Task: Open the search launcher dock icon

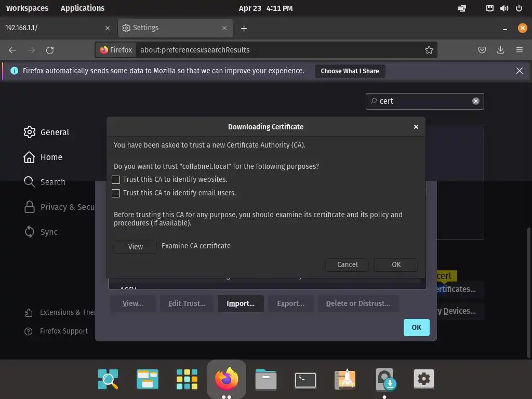Action: pyautogui.click(x=108, y=379)
